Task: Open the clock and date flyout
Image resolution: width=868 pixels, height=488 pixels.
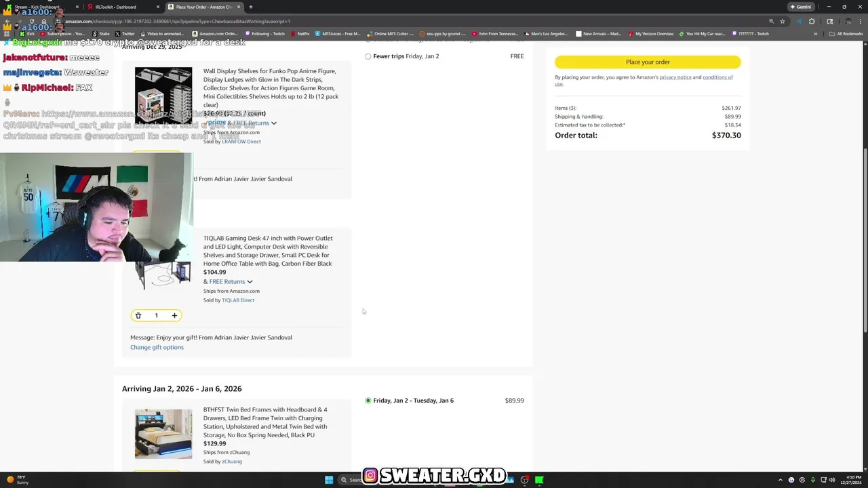Action: tap(850, 480)
